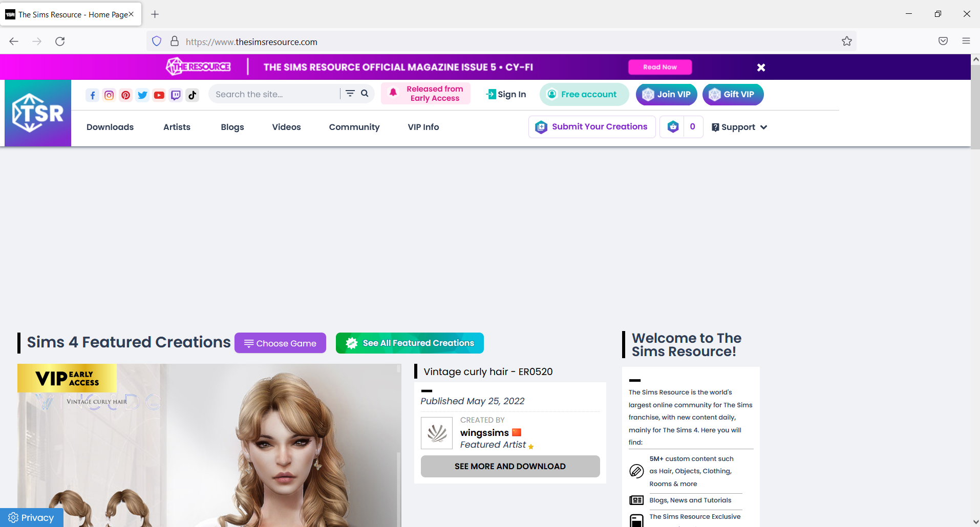Open the Twitter icon
980x527 pixels.
click(142, 95)
